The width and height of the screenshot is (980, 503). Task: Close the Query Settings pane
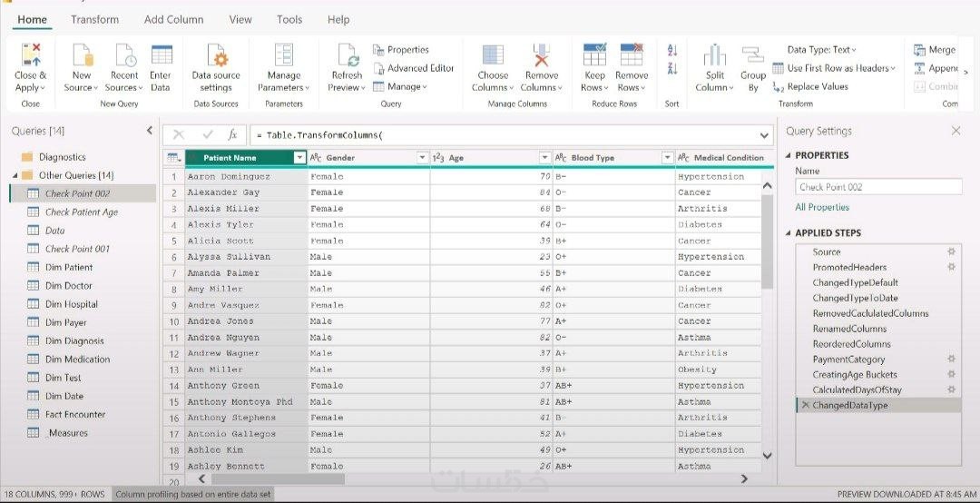click(955, 131)
